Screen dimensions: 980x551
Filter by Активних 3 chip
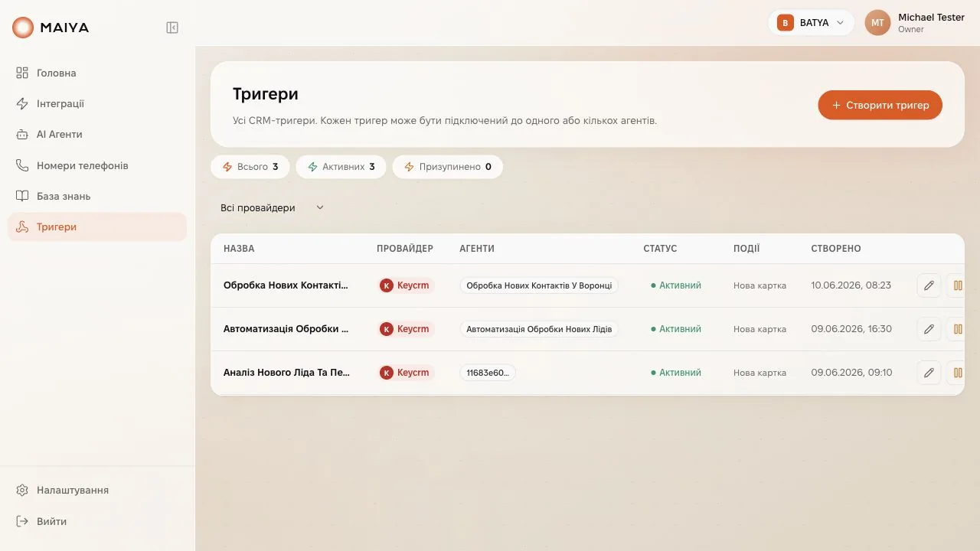341,167
